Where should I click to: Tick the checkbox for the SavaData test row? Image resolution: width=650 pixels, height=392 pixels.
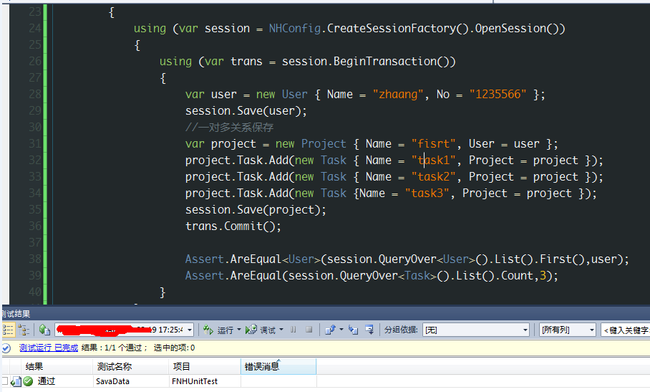point(5,381)
